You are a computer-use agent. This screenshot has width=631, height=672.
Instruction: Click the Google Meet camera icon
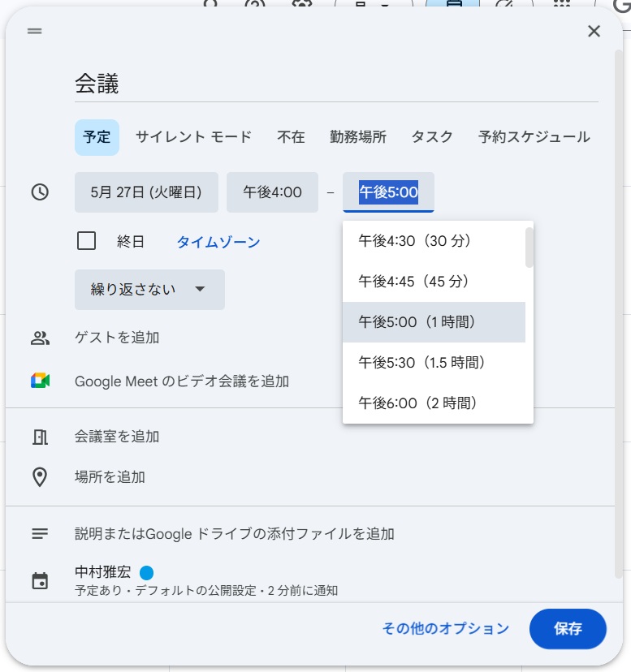coord(40,381)
